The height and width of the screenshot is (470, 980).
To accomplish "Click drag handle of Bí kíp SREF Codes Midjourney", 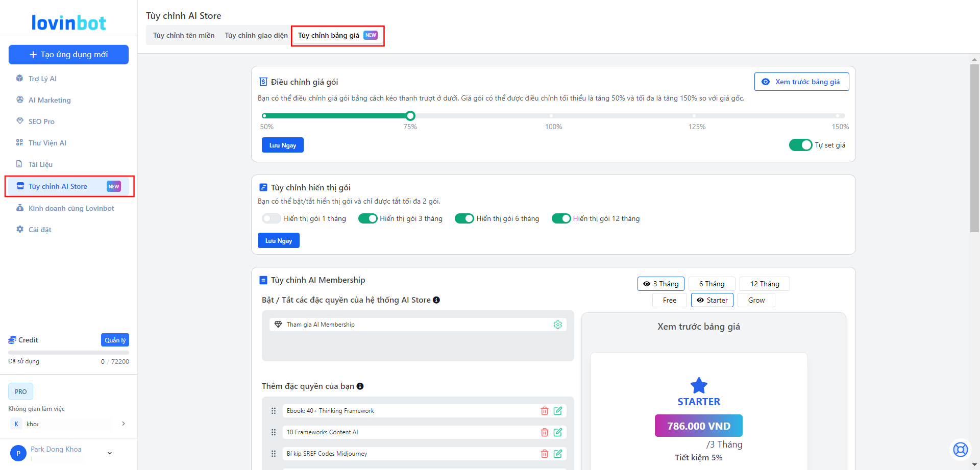I will pyautogui.click(x=274, y=454).
